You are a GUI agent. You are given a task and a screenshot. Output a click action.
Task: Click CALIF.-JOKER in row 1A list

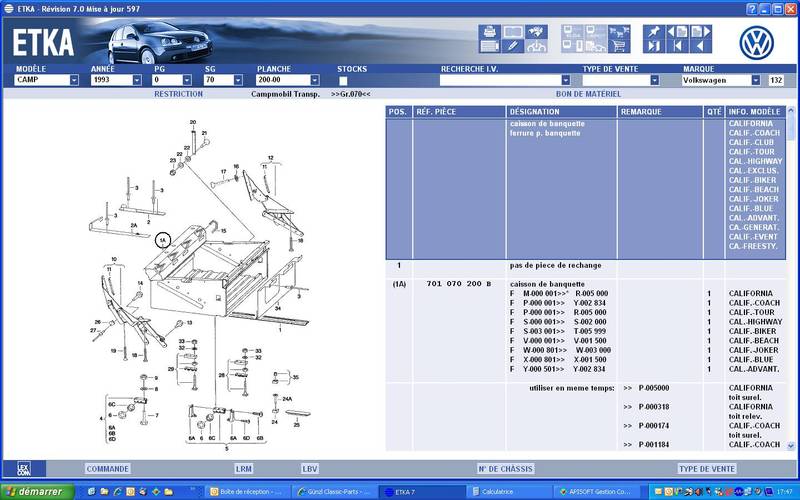coord(754,350)
